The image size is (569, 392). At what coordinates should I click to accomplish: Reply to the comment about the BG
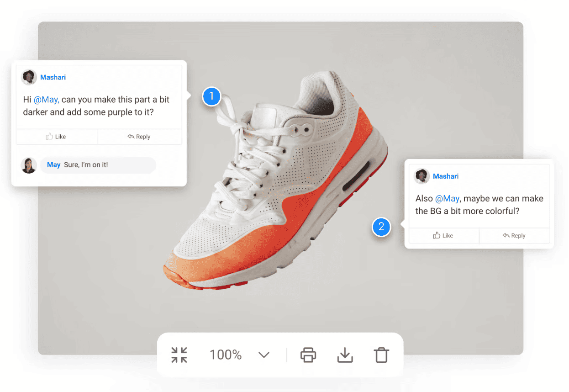[515, 236]
